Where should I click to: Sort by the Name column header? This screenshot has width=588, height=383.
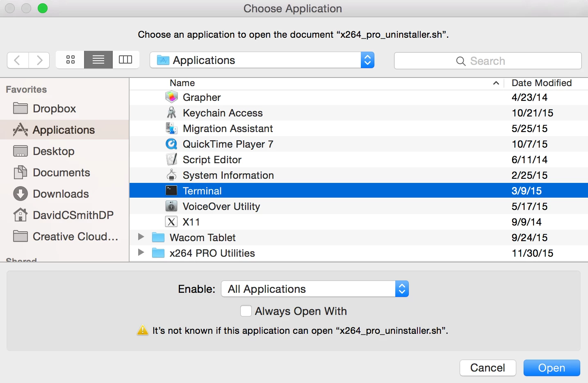[182, 83]
